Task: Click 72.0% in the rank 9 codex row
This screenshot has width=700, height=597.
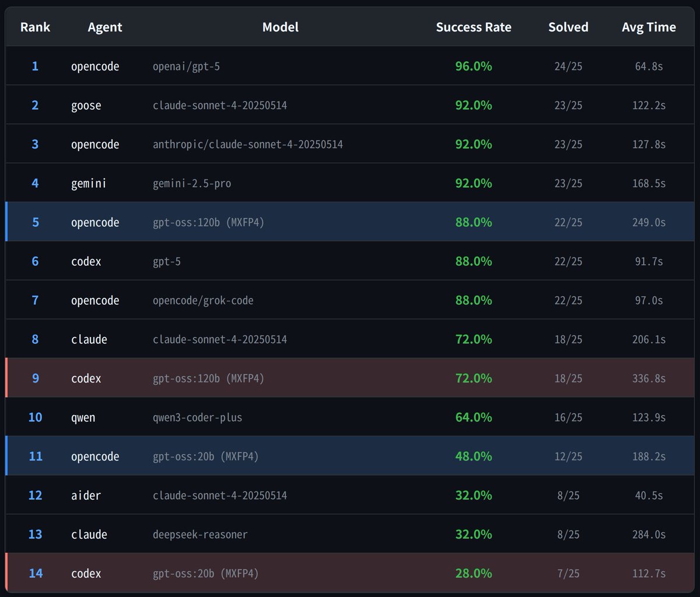Action: pyautogui.click(x=474, y=378)
